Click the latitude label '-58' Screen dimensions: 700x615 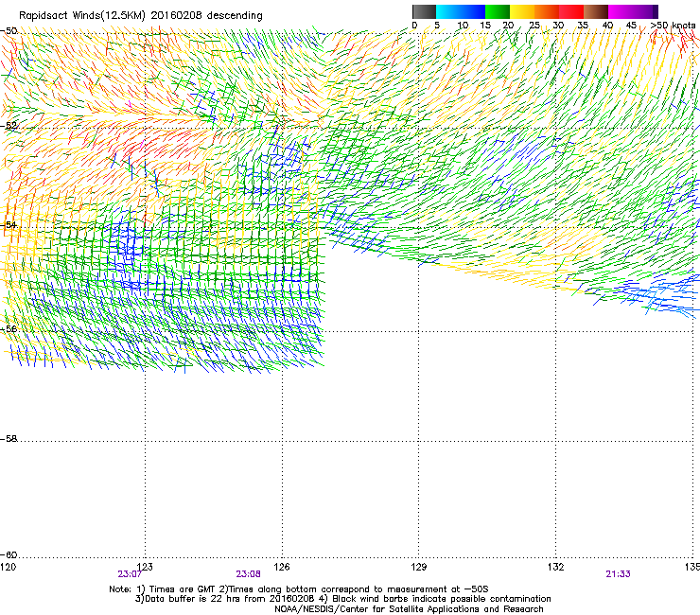9,439
